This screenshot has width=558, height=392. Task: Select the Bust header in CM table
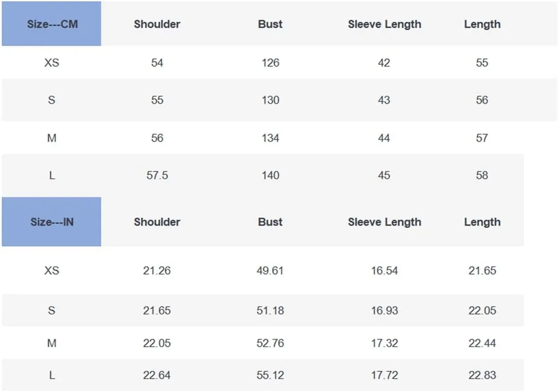(270, 24)
